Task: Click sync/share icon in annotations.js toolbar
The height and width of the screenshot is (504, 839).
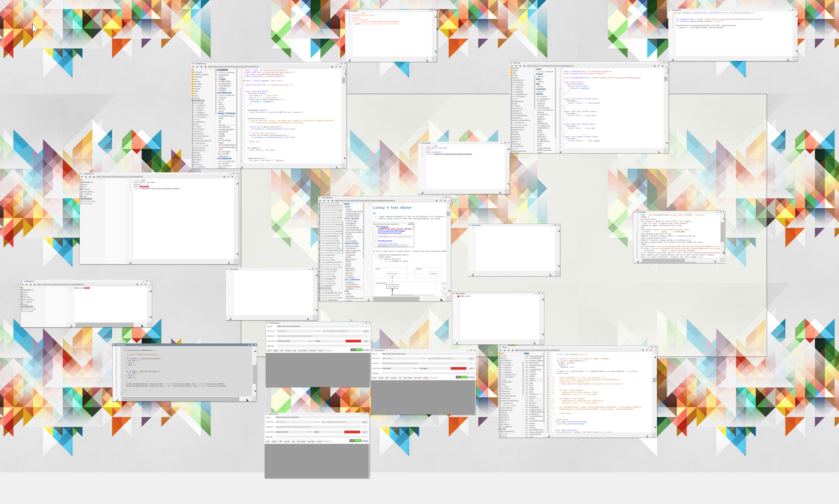Action: coord(332,66)
